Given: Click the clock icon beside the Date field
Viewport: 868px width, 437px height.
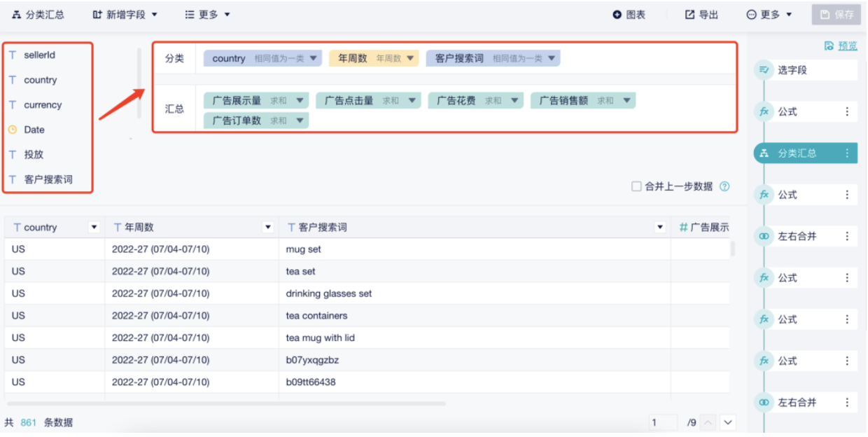Looking at the screenshot, I should point(13,130).
